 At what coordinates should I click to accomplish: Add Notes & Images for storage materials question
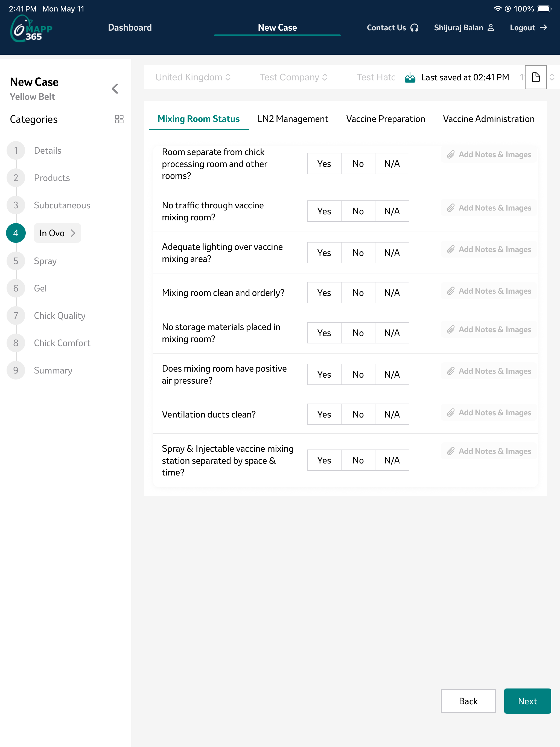click(x=489, y=329)
